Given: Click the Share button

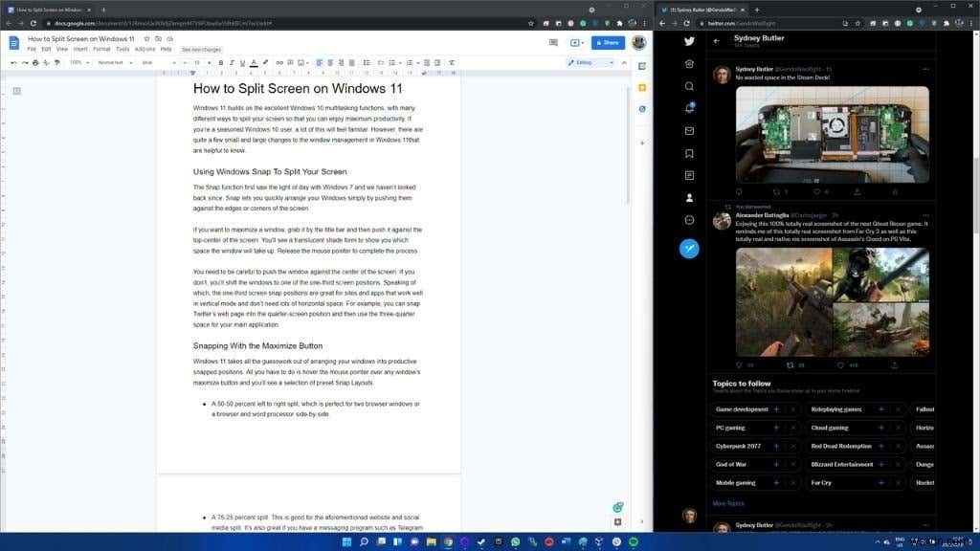Looking at the screenshot, I should coord(609,42).
